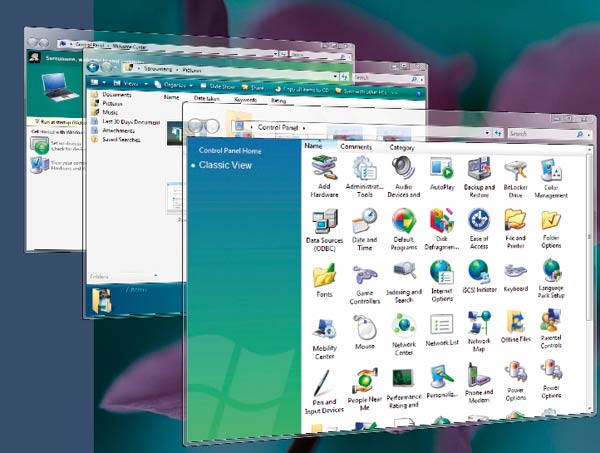The width and height of the screenshot is (600, 453).
Task: Open the People Near Me icon
Action: (364, 381)
